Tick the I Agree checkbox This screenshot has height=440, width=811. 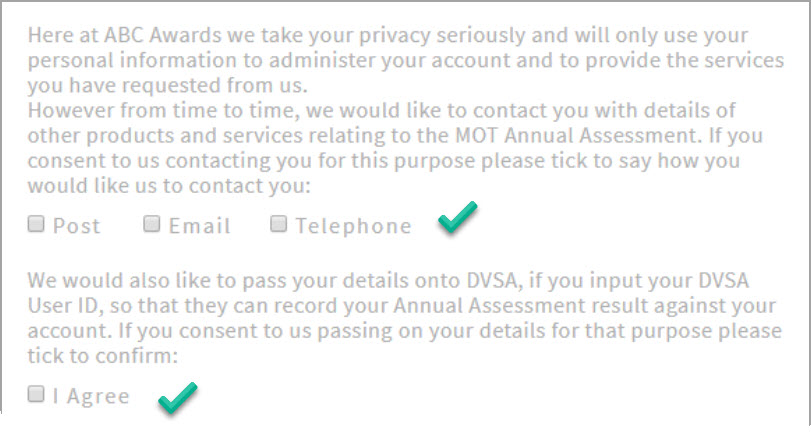[36, 395]
